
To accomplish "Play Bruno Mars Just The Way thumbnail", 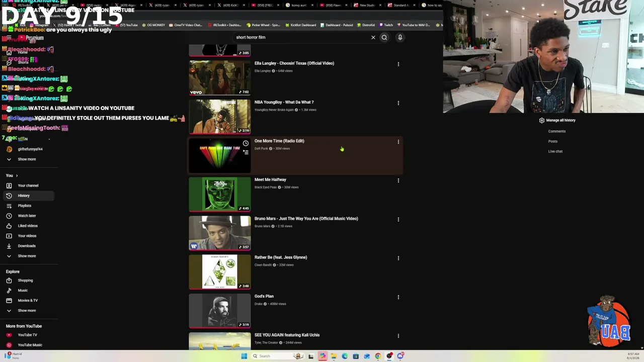I will 219,233.
